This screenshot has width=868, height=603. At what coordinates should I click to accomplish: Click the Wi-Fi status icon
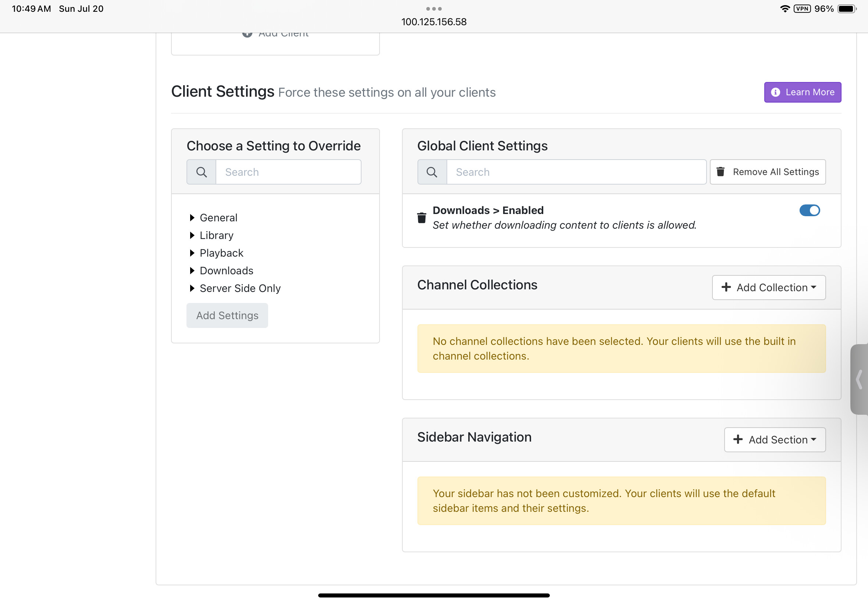tap(785, 9)
